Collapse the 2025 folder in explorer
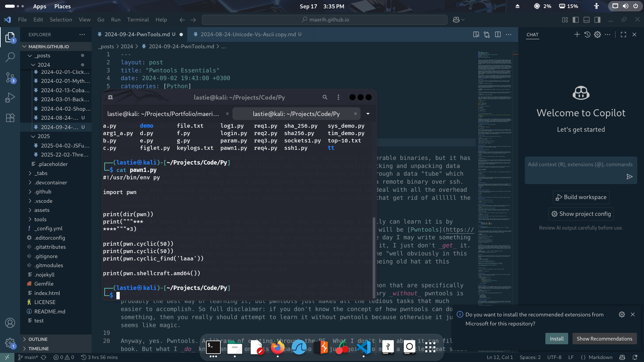This screenshot has width=644, height=362. [43, 136]
